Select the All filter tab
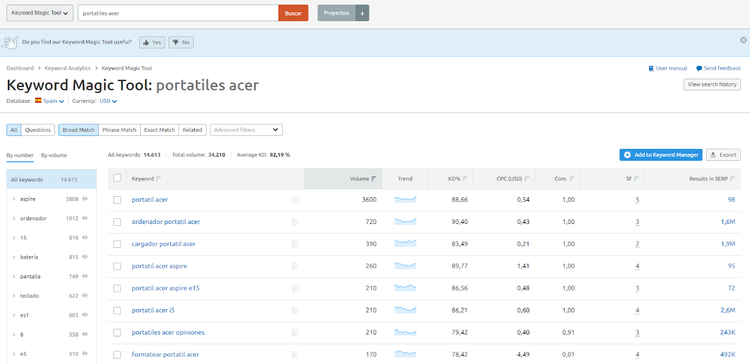 tap(14, 130)
